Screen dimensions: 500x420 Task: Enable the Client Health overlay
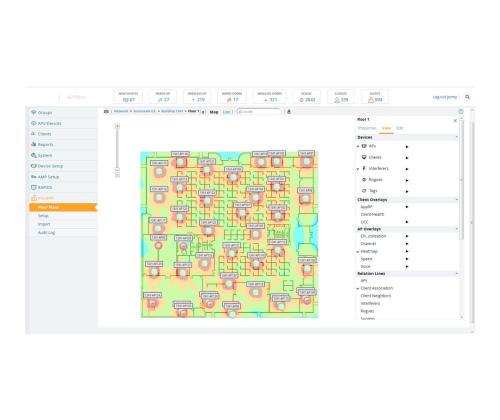[x=372, y=214]
